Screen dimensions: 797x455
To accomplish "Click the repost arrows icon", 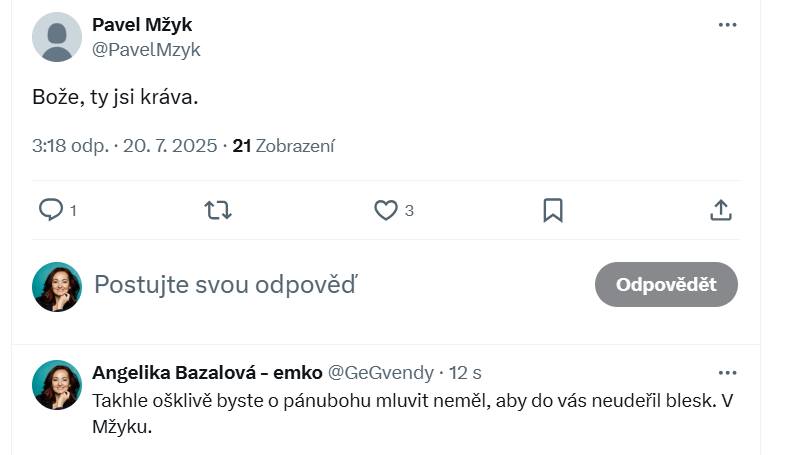I will [x=217, y=210].
